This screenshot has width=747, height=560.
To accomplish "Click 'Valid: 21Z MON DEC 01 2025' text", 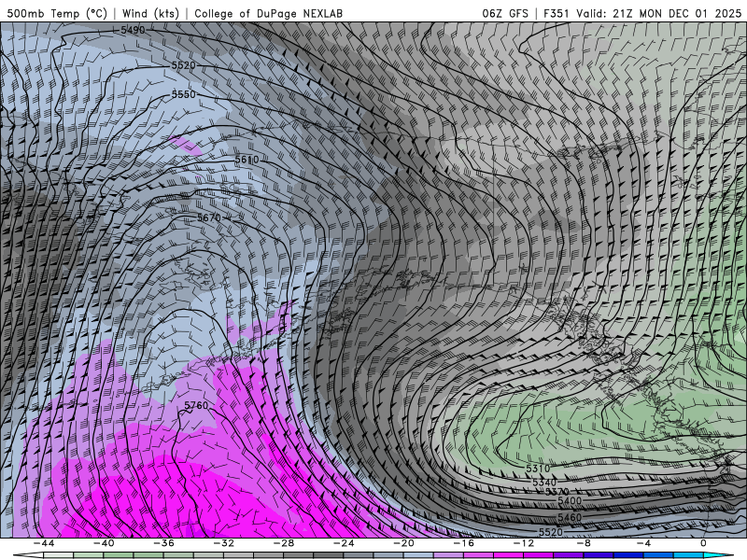I will (659, 13).
